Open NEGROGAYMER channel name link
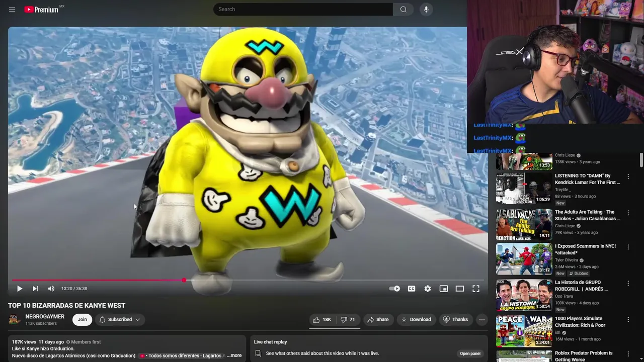 click(45, 316)
